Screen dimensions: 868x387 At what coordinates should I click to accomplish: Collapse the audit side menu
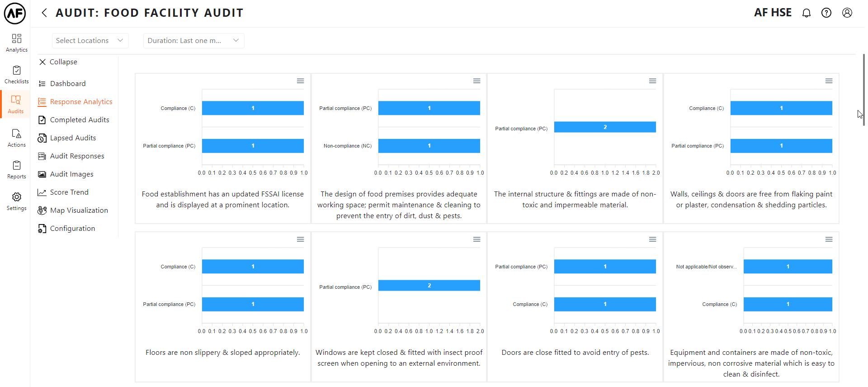(58, 62)
